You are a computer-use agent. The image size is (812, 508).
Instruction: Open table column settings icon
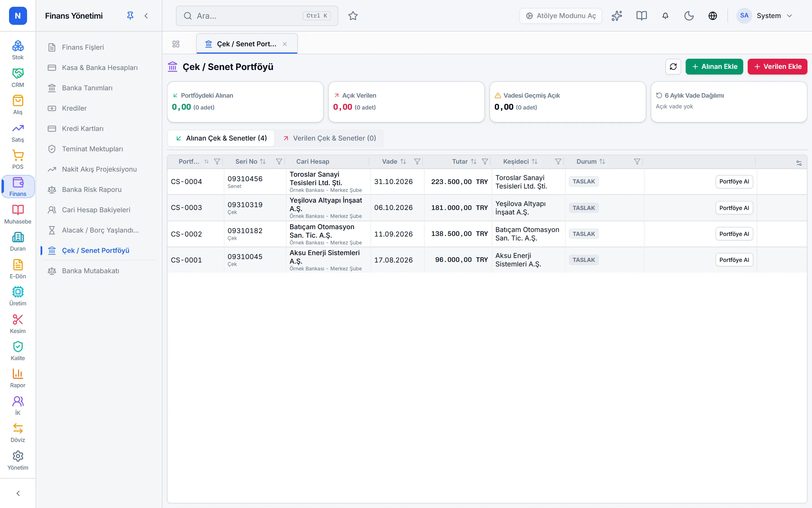(x=799, y=163)
